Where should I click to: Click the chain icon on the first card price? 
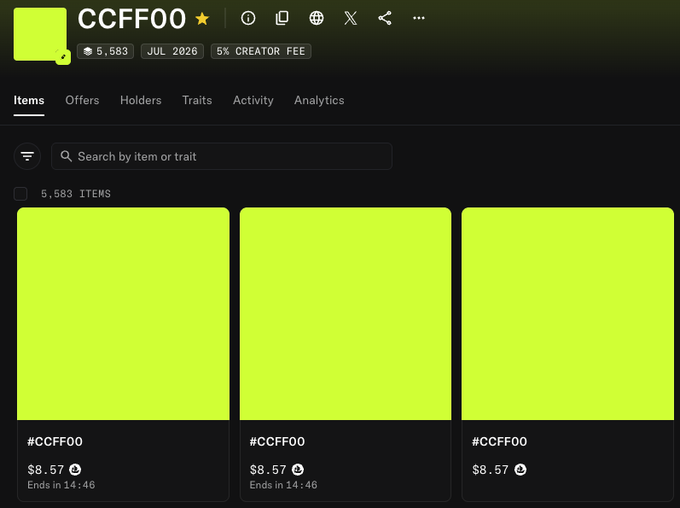pos(75,469)
